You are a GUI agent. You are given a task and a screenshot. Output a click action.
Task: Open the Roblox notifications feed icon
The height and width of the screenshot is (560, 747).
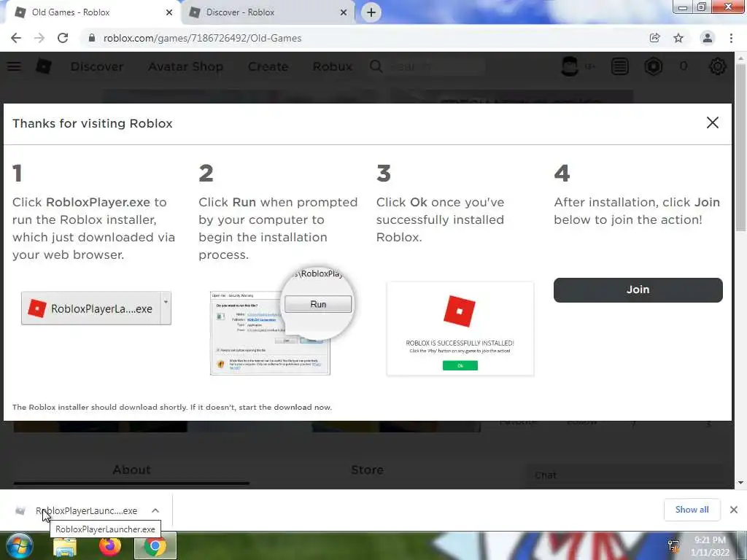620,66
